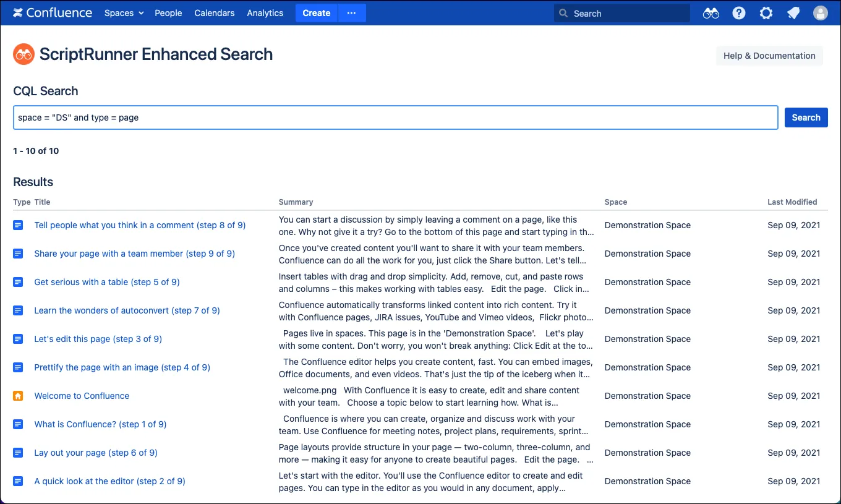This screenshot has height=504, width=841.
Task: Click page icon beside 'What is Confluence?'
Action: 18,424
